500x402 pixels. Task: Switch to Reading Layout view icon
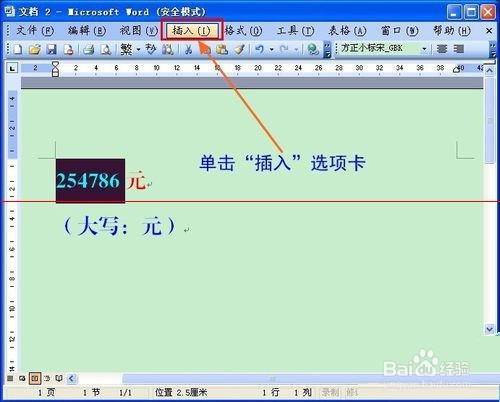pyautogui.click(x=59, y=378)
